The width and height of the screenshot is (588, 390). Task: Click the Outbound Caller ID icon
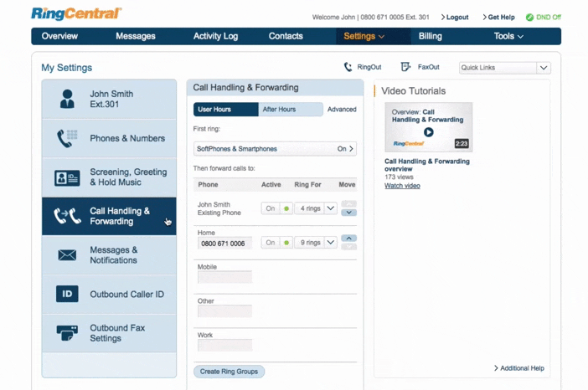coord(67,294)
